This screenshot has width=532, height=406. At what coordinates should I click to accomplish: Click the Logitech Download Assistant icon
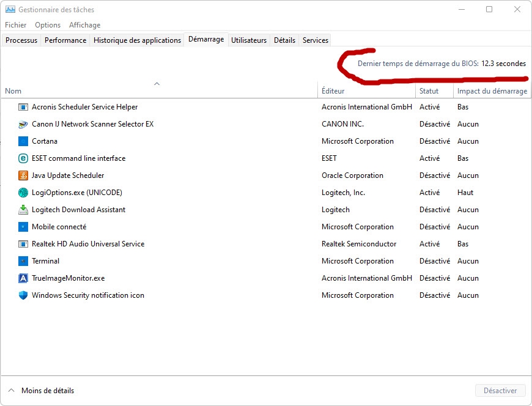click(x=23, y=210)
